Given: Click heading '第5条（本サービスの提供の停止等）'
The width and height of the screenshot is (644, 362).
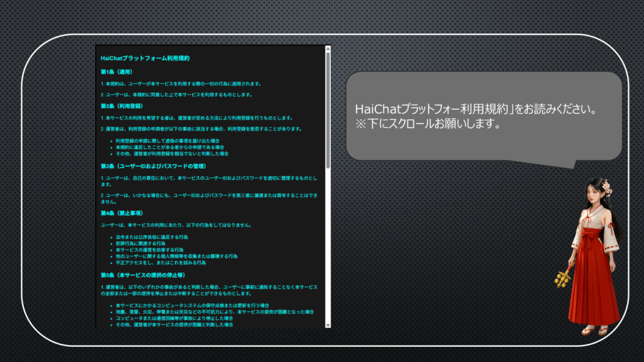Looking at the screenshot, I should (143, 275).
